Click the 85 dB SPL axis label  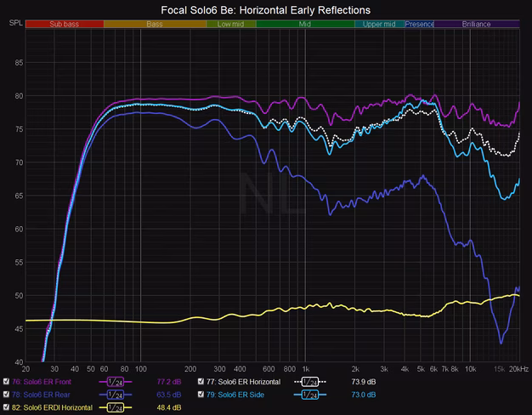coord(19,62)
